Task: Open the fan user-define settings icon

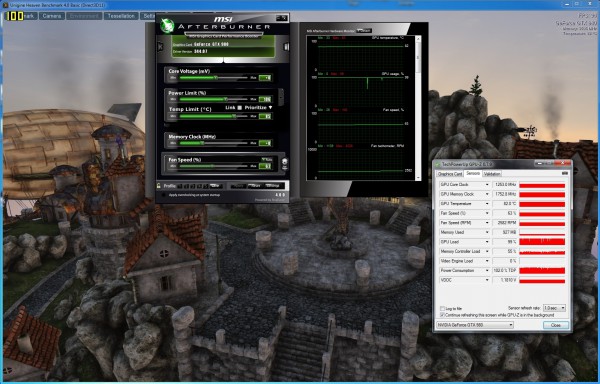Action: coord(284,164)
